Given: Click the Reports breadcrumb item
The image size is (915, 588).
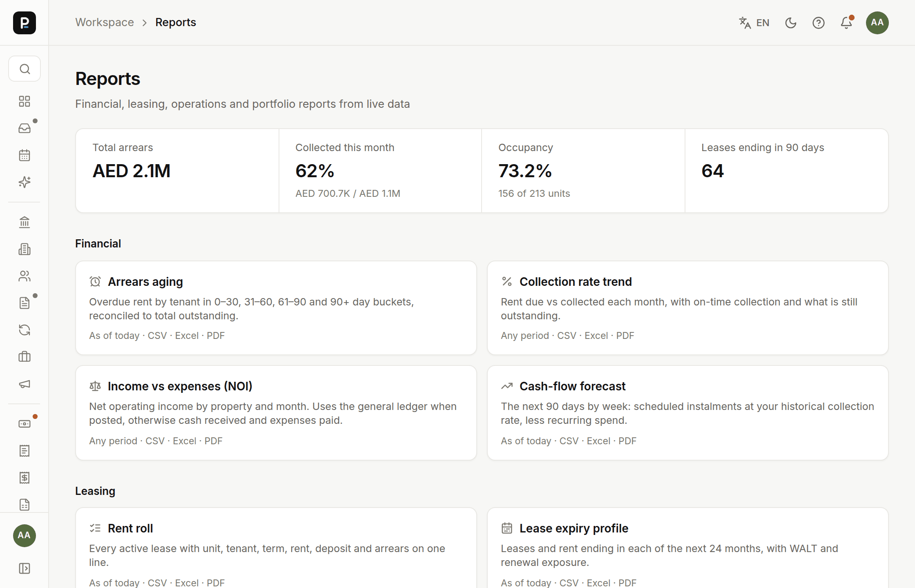Looking at the screenshot, I should pos(176,22).
